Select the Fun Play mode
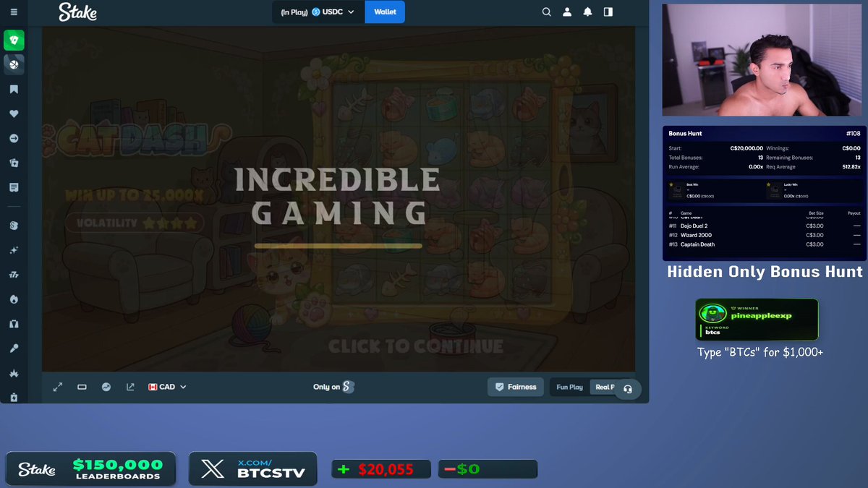The height and width of the screenshot is (488, 868). tap(570, 387)
